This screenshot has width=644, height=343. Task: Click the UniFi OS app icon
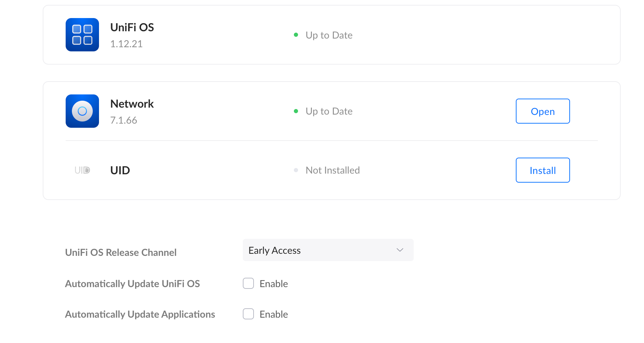point(82,35)
